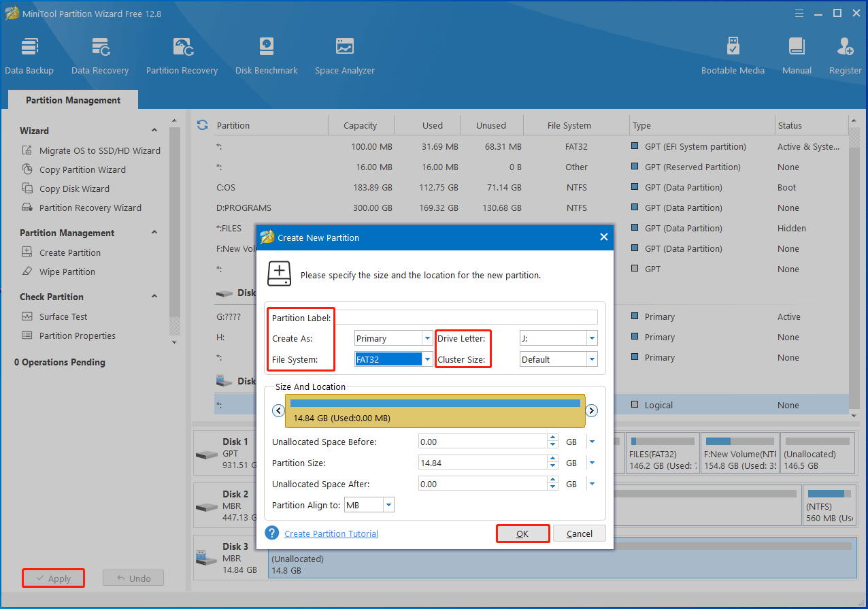
Task: Select the C:OS partition row
Action: click(531, 187)
